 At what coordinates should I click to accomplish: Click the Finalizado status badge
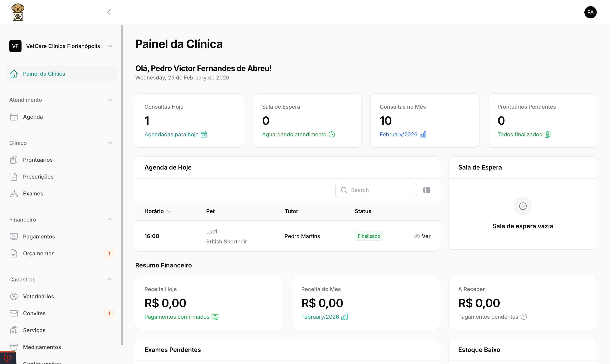click(x=369, y=236)
